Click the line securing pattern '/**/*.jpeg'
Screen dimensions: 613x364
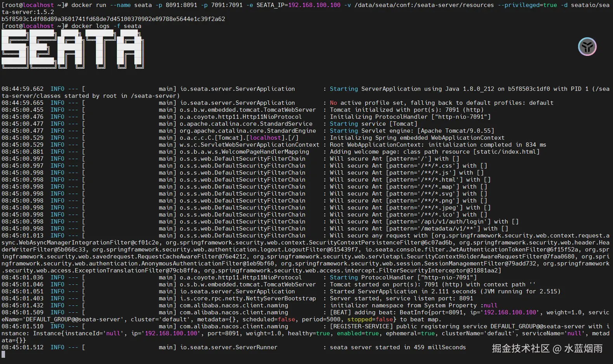[410, 208]
